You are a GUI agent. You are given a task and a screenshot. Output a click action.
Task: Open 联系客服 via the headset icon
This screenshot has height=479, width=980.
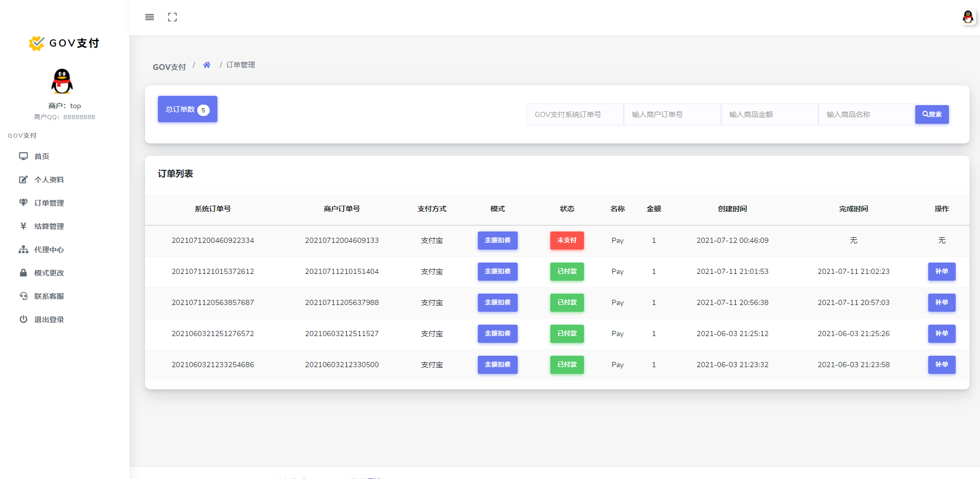[x=23, y=296]
